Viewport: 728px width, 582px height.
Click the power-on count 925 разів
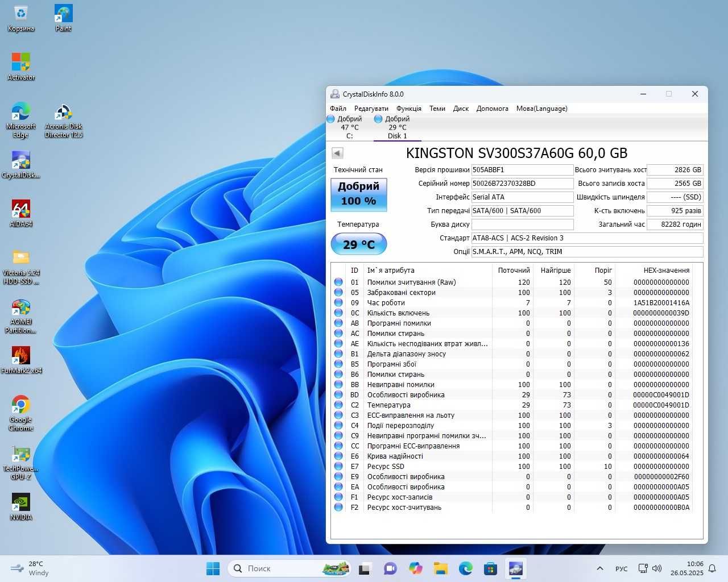[675, 211]
